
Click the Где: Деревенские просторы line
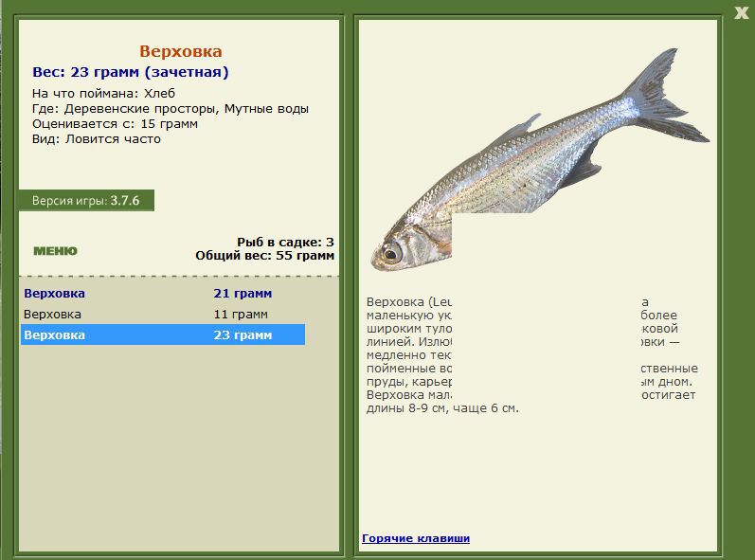(x=171, y=109)
